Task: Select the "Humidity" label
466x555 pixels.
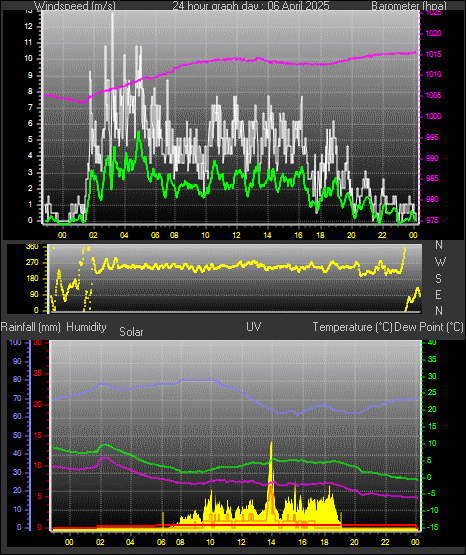Action: point(86,327)
